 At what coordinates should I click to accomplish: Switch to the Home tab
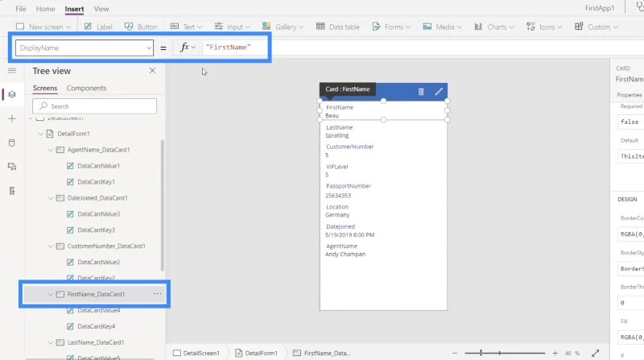(45, 9)
